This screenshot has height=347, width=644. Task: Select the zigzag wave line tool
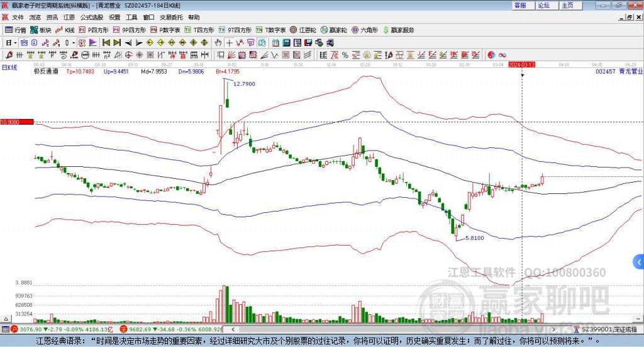pos(274,55)
